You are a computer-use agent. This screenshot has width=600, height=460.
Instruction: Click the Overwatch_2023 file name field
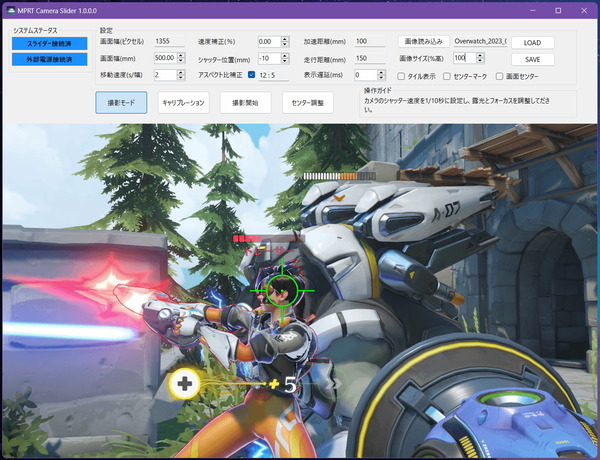tap(481, 41)
